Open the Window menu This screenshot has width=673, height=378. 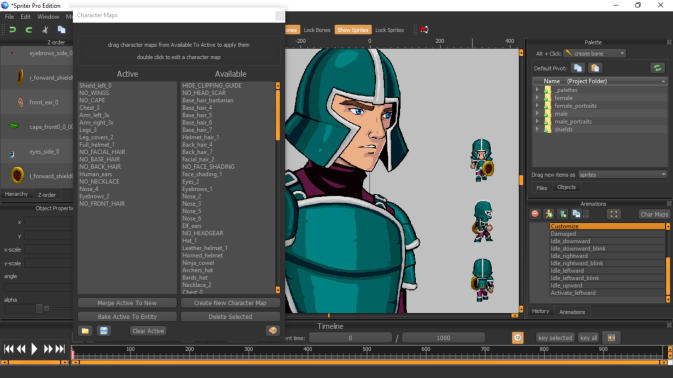pyautogui.click(x=48, y=17)
